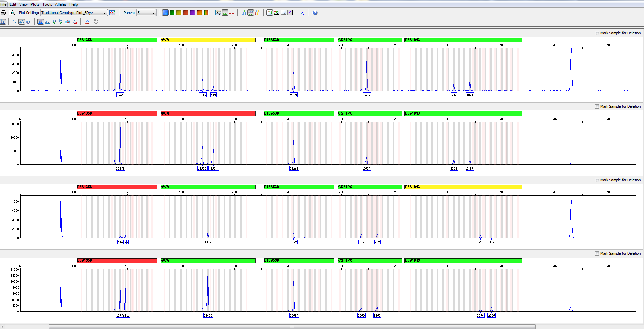Open the Tools menu
The width and height of the screenshot is (644, 329).
point(47,4)
